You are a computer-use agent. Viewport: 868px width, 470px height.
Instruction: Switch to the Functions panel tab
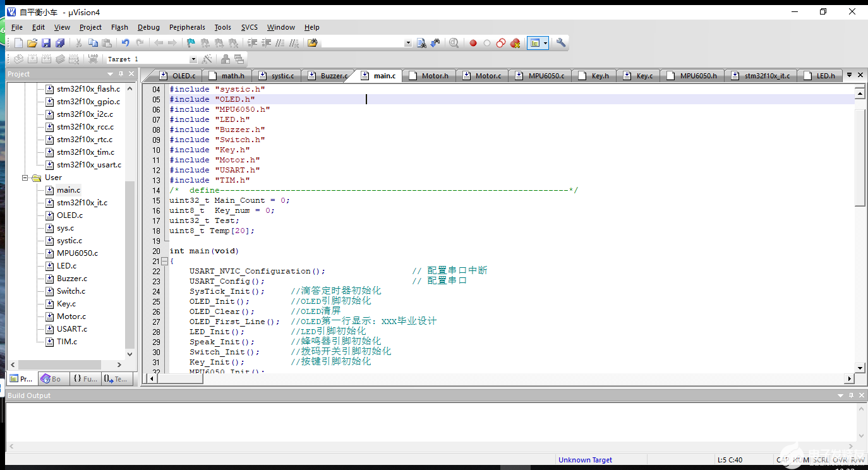85,379
